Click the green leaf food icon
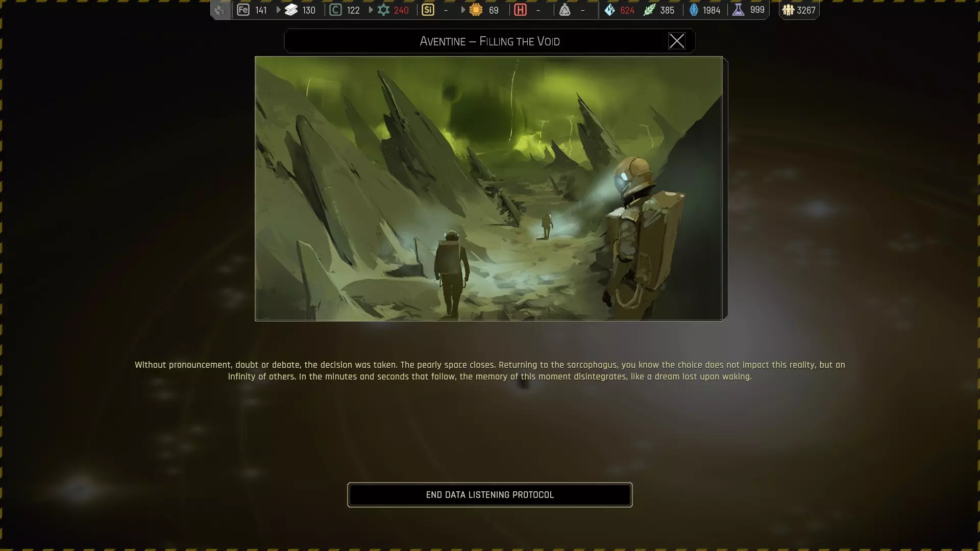980x551 pixels. (649, 10)
